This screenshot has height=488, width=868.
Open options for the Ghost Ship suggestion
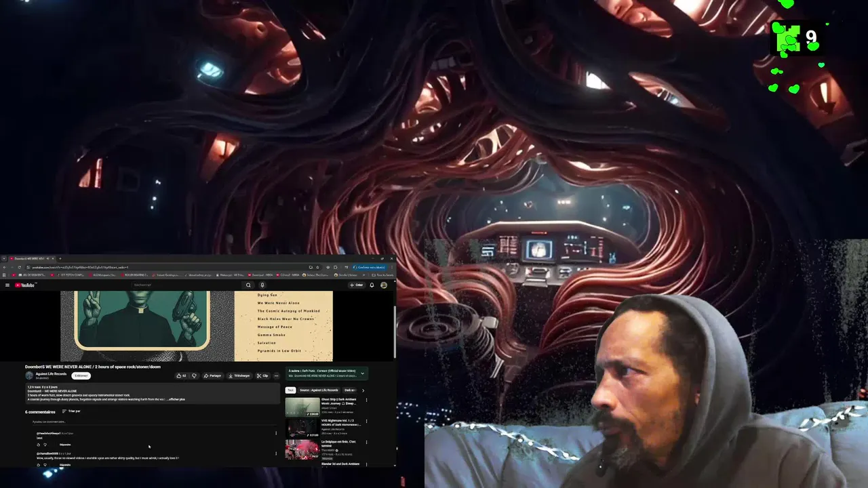[366, 400]
